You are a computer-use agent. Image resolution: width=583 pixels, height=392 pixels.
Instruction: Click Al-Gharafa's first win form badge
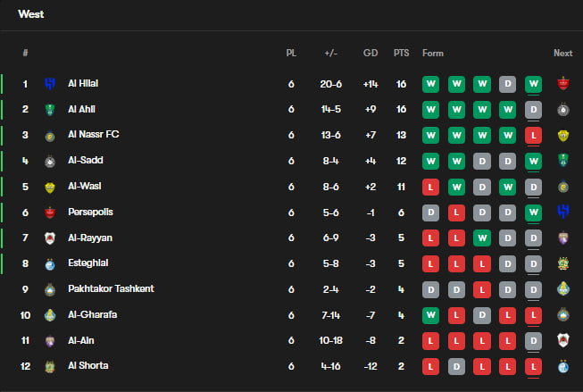click(x=430, y=315)
